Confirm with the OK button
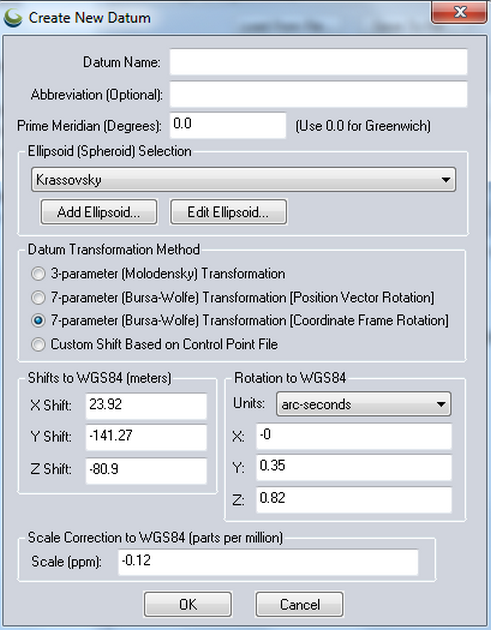The height and width of the screenshot is (630, 491). click(188, 604)
